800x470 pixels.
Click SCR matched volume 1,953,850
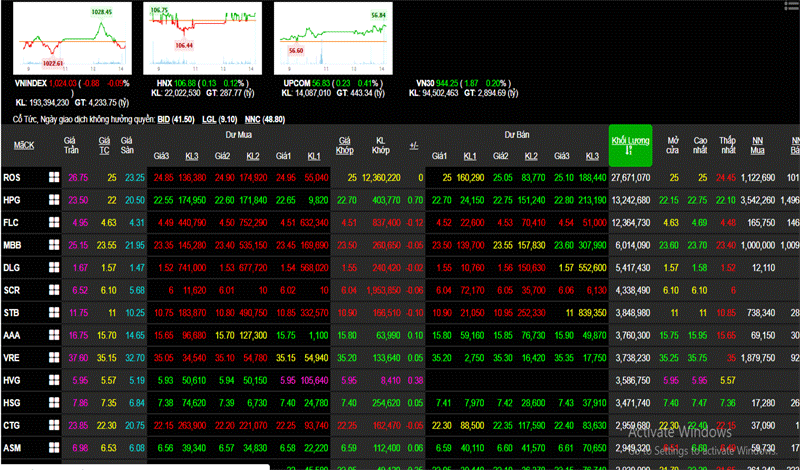coord(383,290)
